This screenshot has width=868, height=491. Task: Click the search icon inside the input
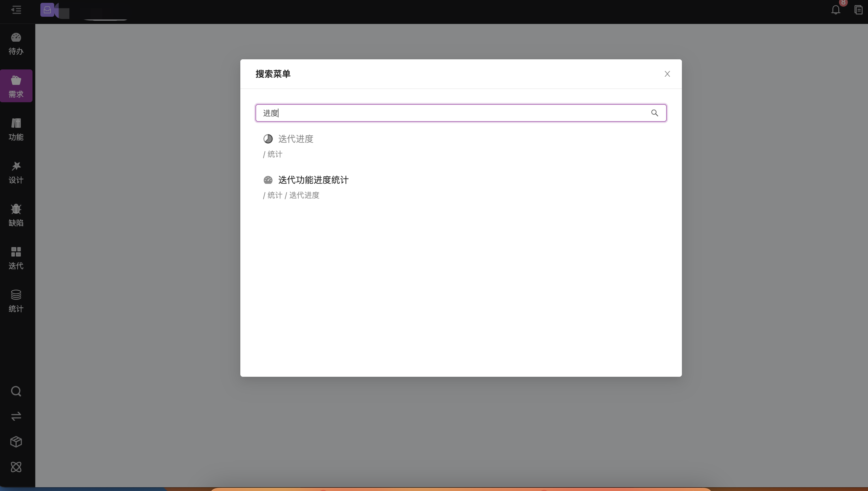[x=654, y=113]
